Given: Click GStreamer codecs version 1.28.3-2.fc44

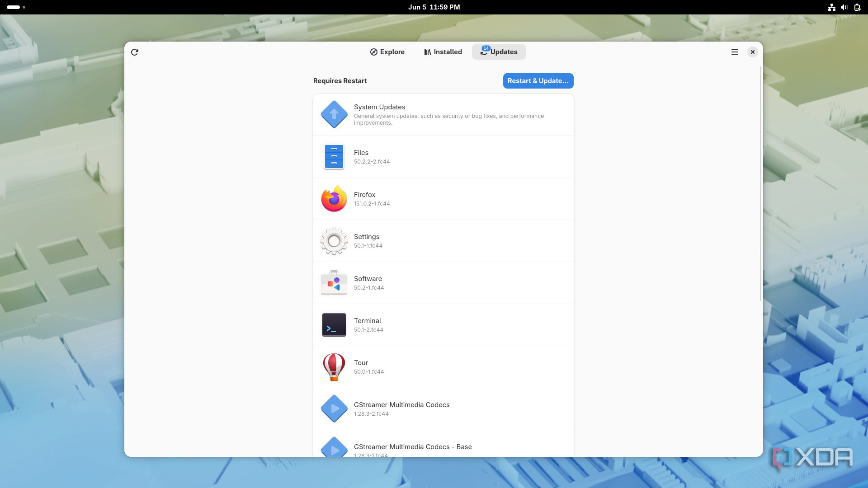Looking at the screenshot, I should [371, 414].
